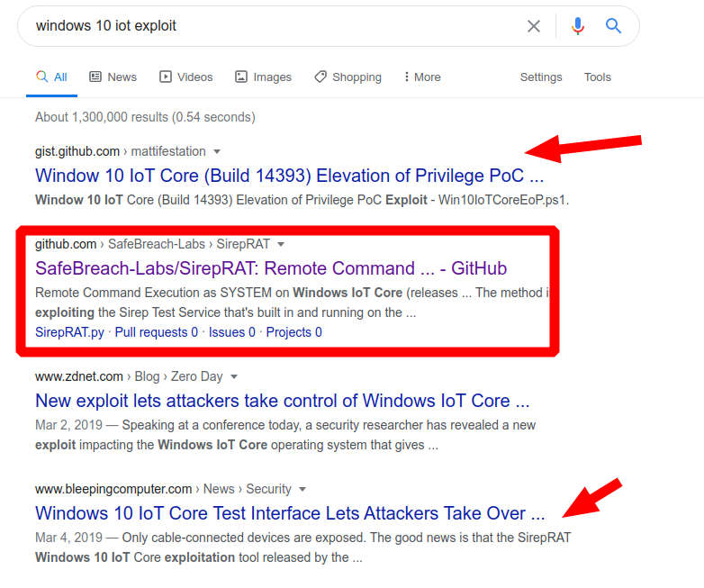The height and width of the screenshot is (588, 704).
Task: Open search Tools options
Action: tap(598, 77)
